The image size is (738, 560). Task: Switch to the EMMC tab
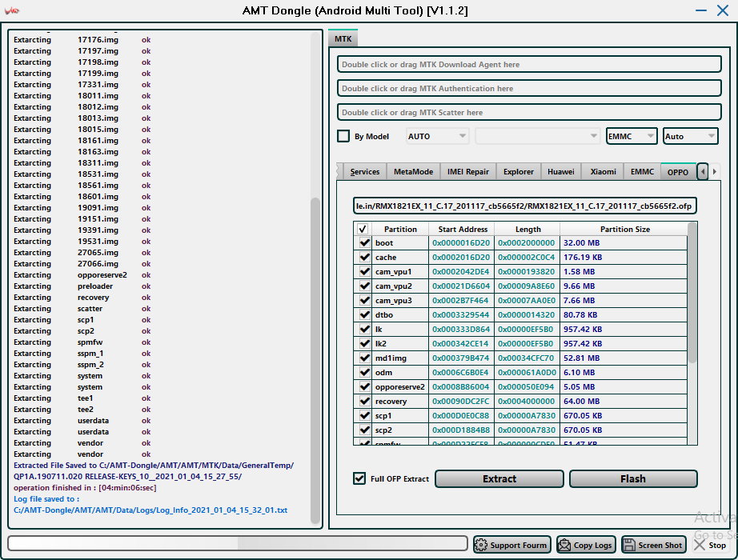(x=642, y=172)
